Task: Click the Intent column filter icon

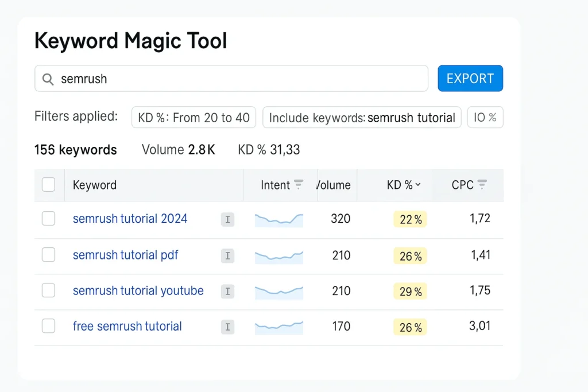Action: pyautogui.click(x=299, y=184)
